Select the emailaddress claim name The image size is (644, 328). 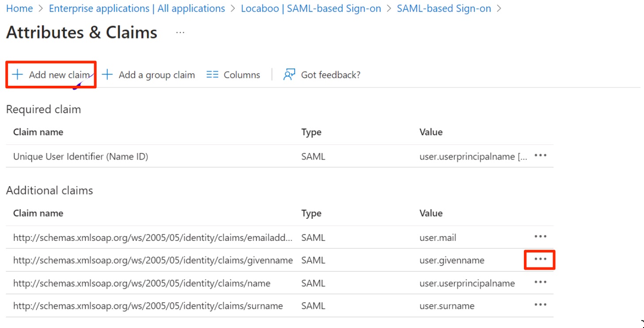[153, 238]
